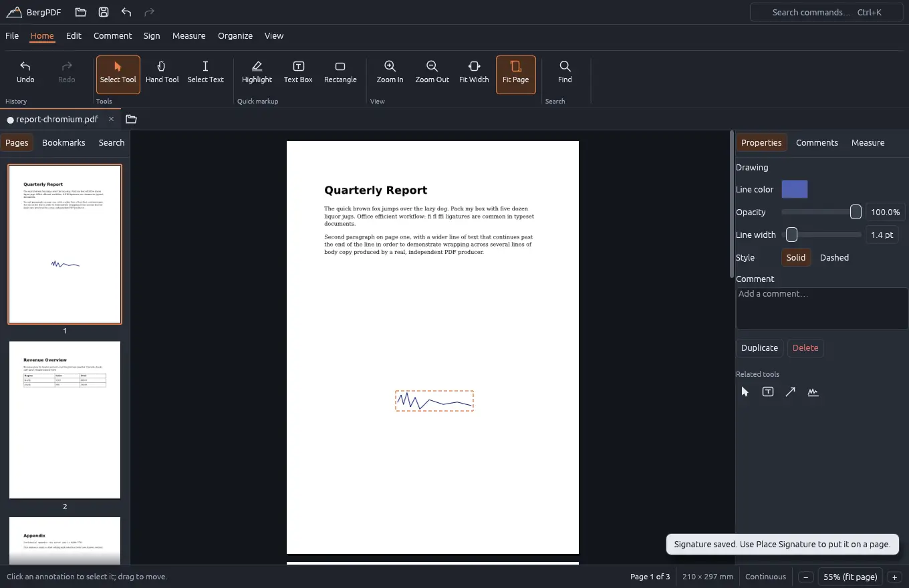Click the folder icon beside the document tab
909x588 pixels.
point(131,119)
